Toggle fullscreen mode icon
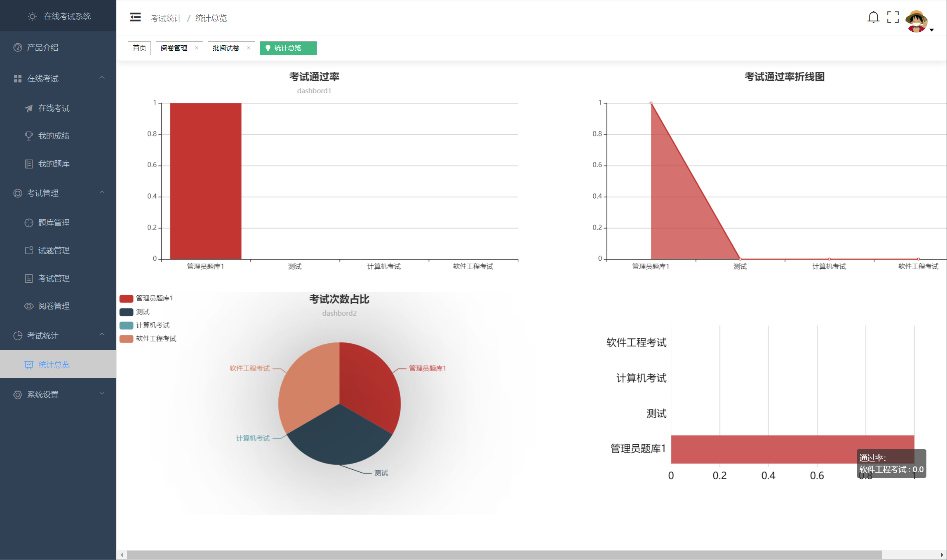This screenshot has width=947, height=560. 893,17
